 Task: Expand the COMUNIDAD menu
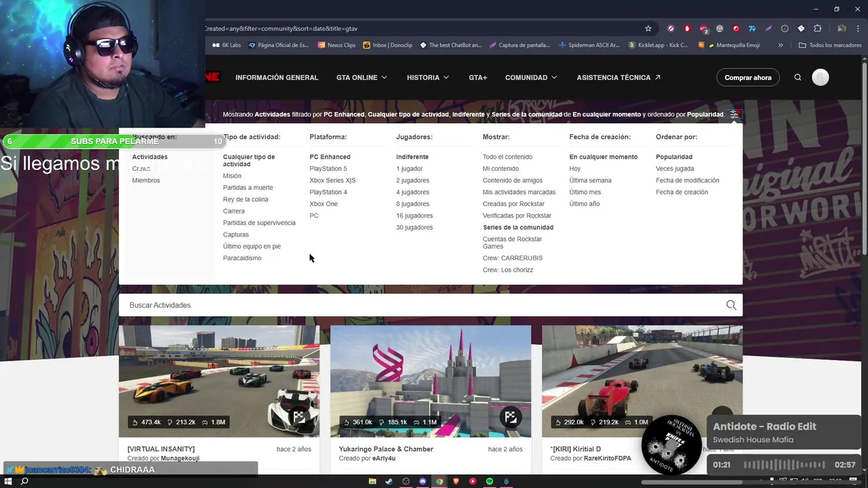(531, 77)
